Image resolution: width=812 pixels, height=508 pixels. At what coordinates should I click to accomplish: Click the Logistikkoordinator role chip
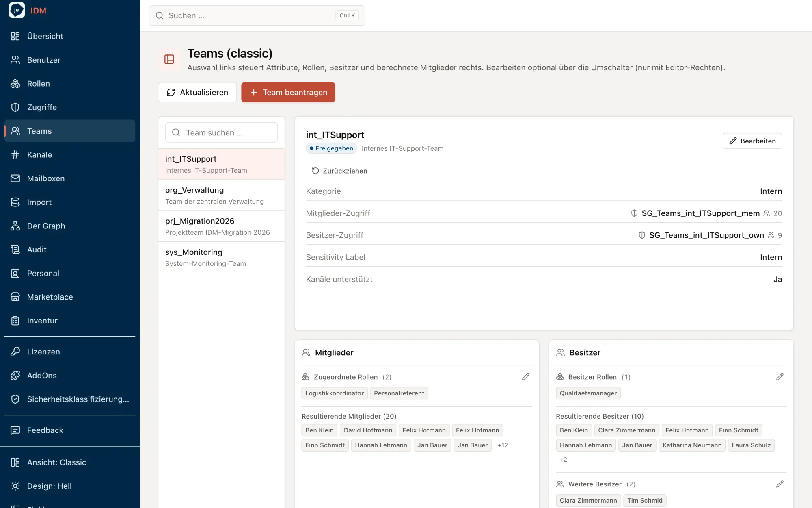[335, 393]
